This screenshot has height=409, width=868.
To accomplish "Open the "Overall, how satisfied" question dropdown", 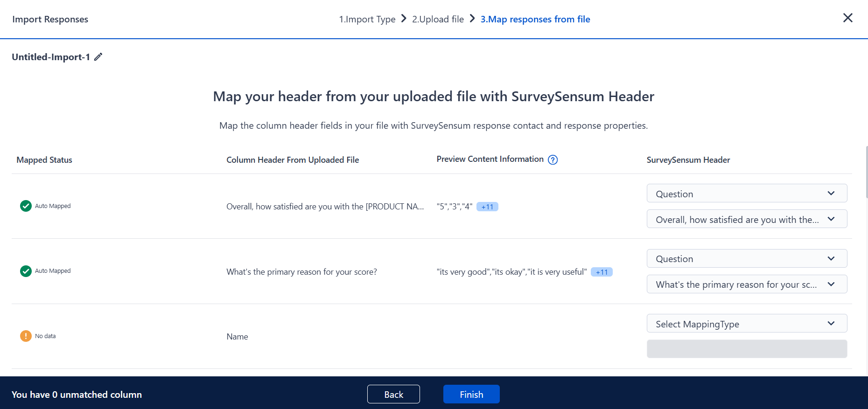I will (x=747, y=219).
